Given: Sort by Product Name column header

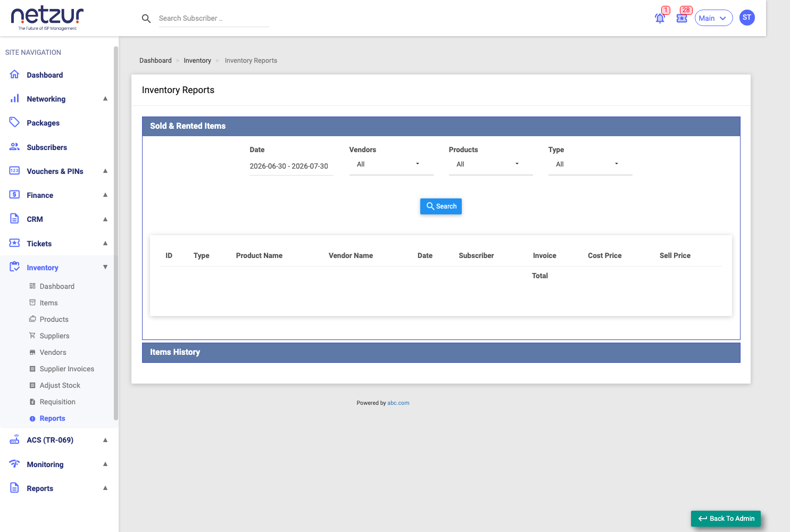Looking at the screenshot, I should [259, 255].
